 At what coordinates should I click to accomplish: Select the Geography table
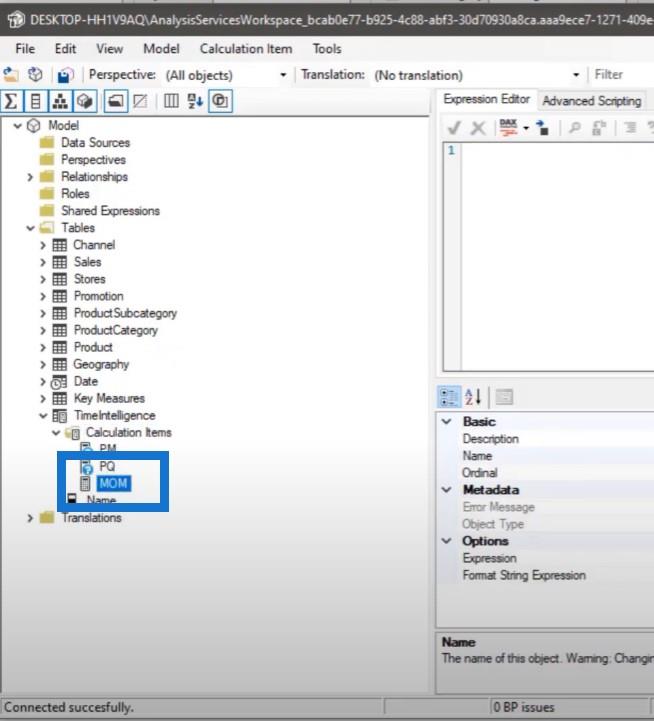101,364
